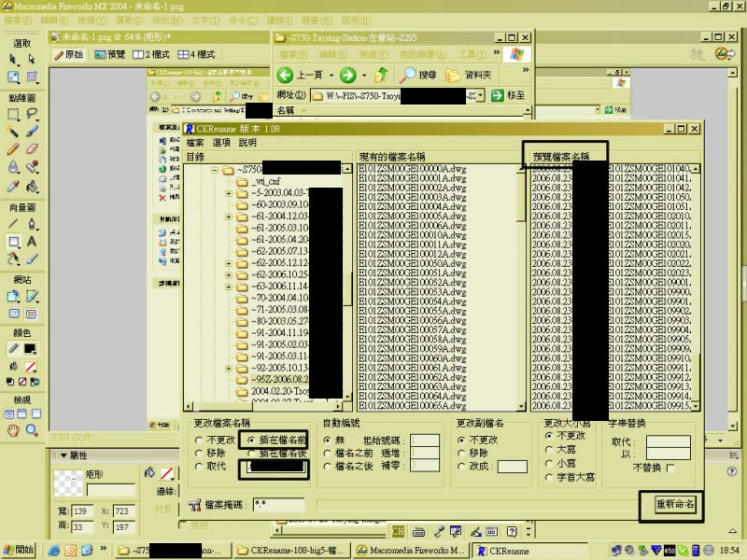
Task: Open CKRename's 檔案 menu
Action: [x=195, y=143]
